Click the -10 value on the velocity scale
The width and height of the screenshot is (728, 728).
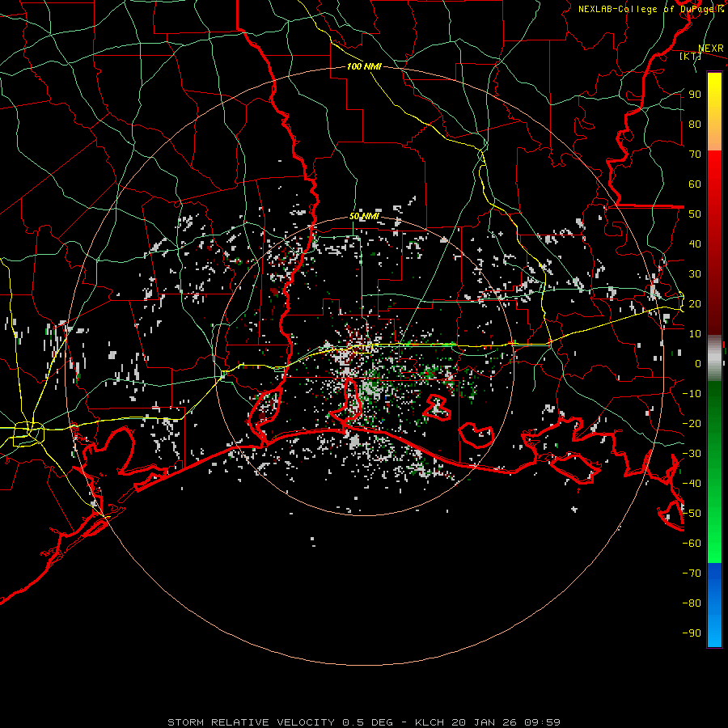[x=692, y=394]
